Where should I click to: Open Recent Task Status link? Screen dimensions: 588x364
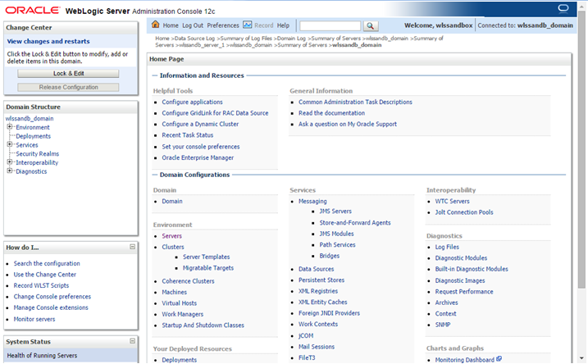click(x=188, y=135)
